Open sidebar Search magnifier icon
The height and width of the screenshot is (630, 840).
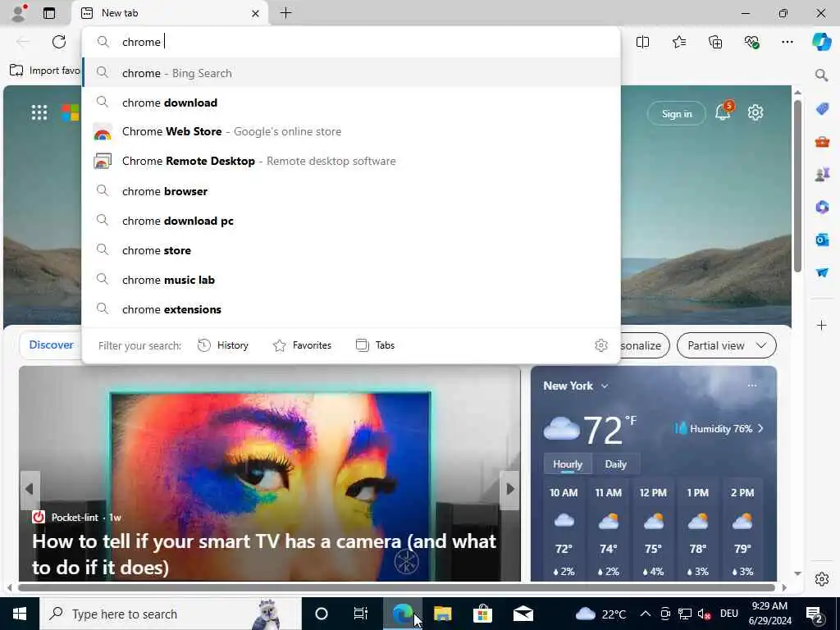(822, 75)
